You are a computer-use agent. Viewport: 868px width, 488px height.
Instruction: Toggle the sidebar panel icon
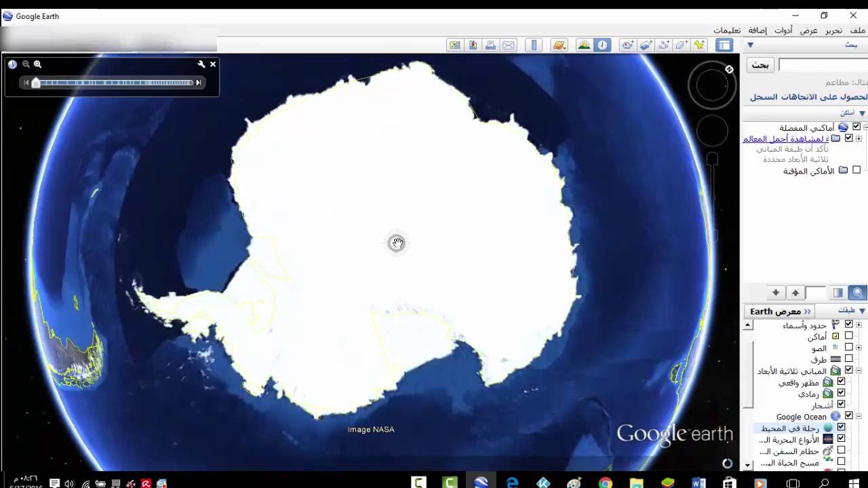(x=725, y=45)
